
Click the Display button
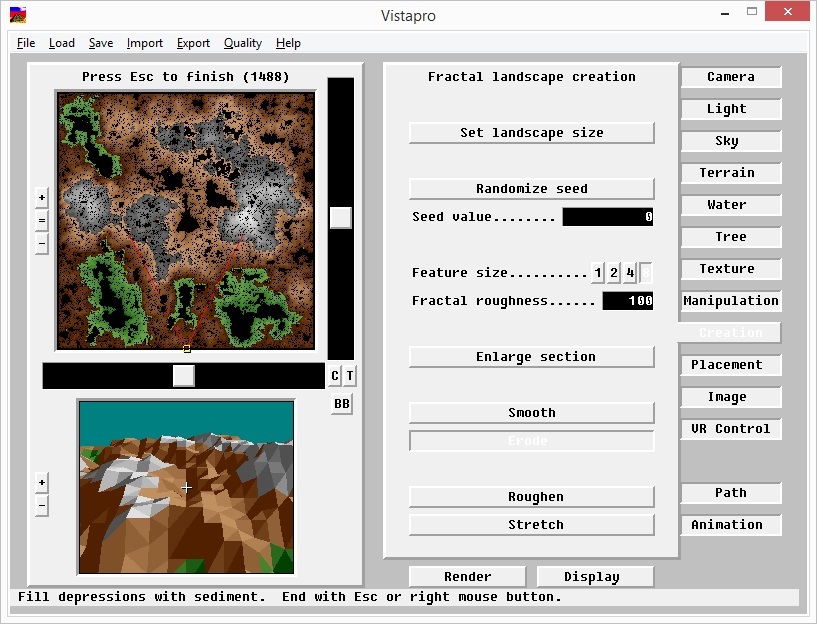pos(595,577)
